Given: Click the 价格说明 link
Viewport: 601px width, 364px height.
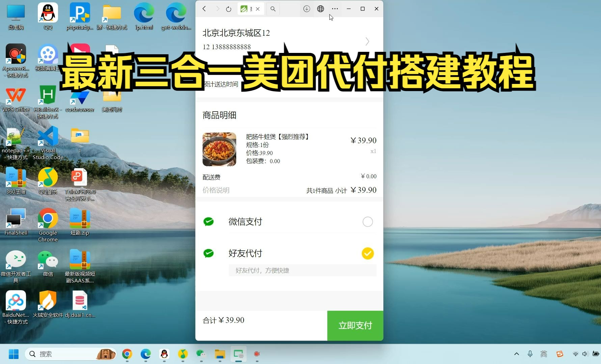Looking at the screenshot, I should coord(216,190).
